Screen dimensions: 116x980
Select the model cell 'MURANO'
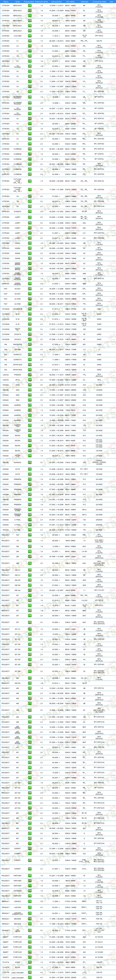coord(18,463)
